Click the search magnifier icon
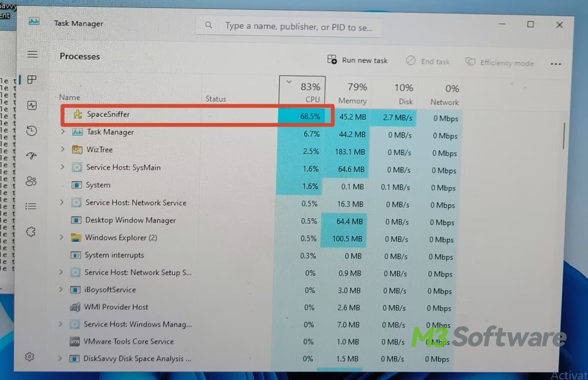Screen dimensions: 588x380 209,25
